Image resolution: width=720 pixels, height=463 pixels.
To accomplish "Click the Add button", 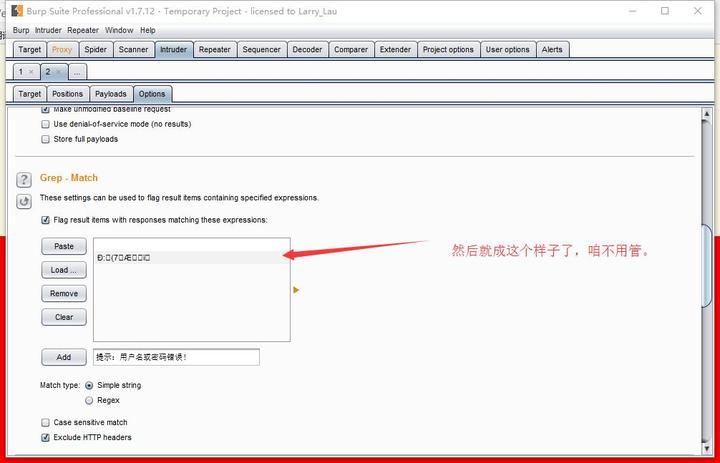I will pyautogui.click(x=64, y=357).
